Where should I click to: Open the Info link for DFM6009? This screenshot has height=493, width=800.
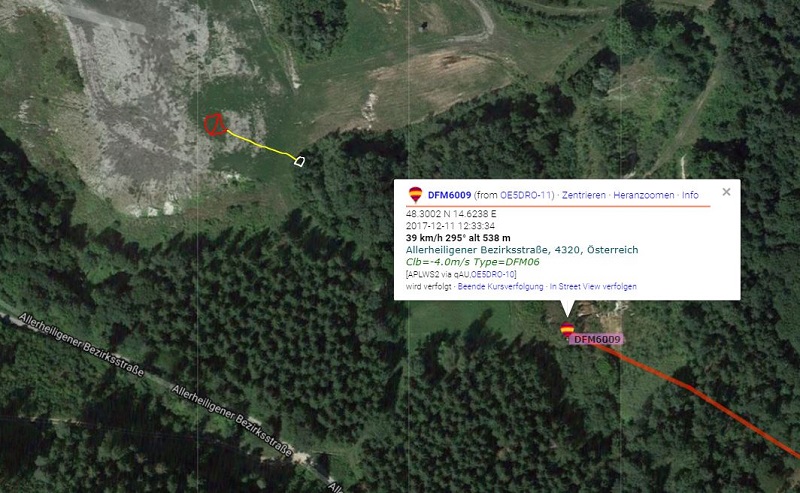[690, 195]
